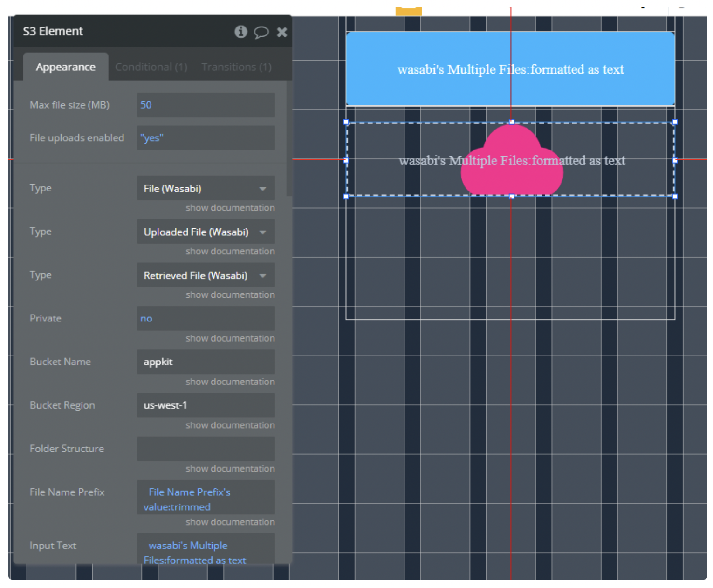Show documentation for the Folder Structure field
Viewport: 713px width, 588px height.
coord(230,469)
